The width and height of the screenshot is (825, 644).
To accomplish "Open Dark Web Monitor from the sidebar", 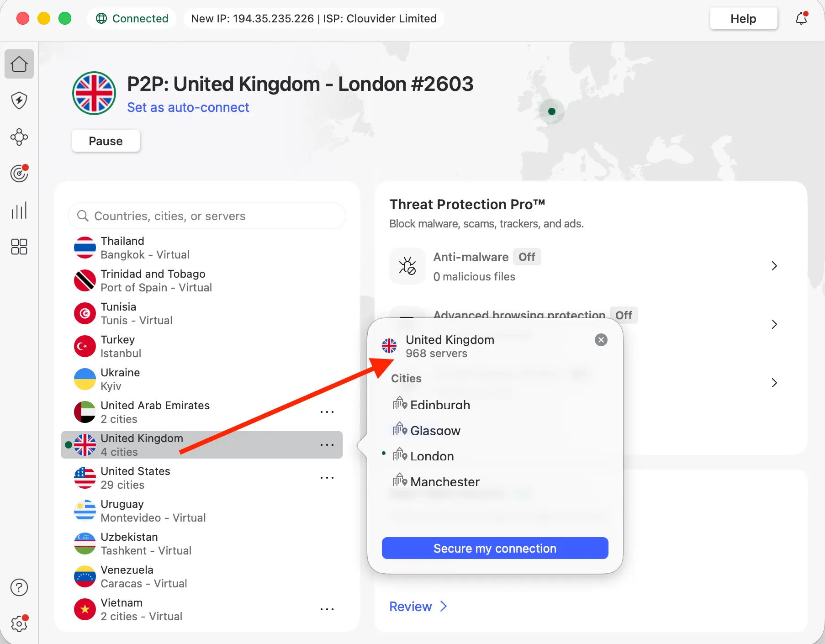I will [19, 173].
